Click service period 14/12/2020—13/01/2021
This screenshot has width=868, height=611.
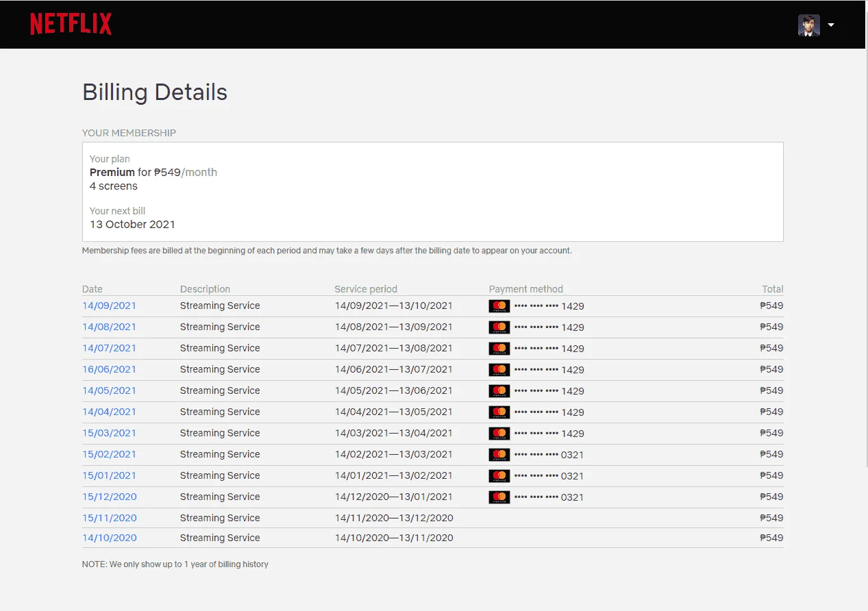click(394, 497)
